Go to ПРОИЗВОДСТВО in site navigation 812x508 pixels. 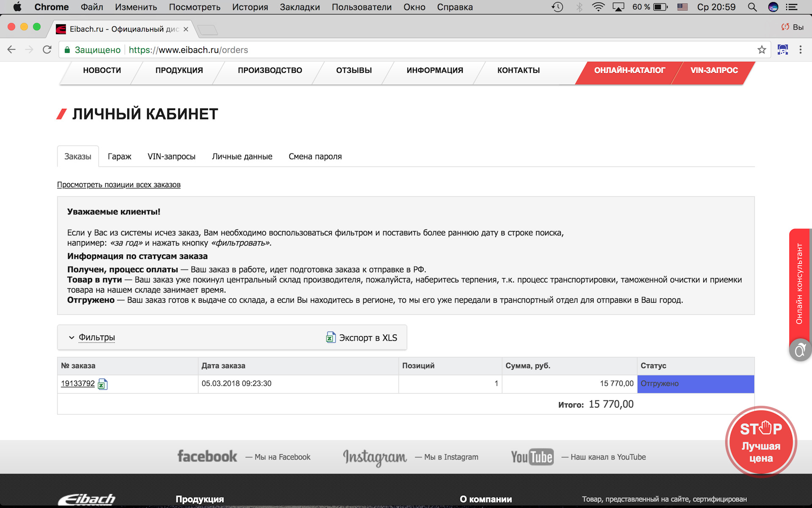click(270, 70)
